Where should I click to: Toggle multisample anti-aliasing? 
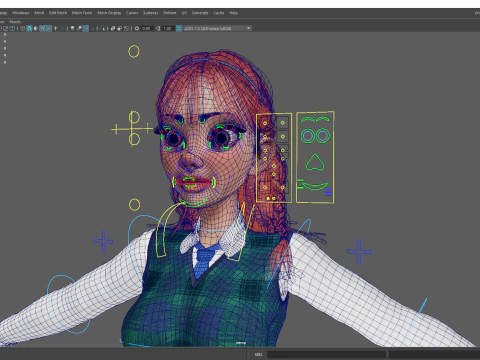[86, 28]
